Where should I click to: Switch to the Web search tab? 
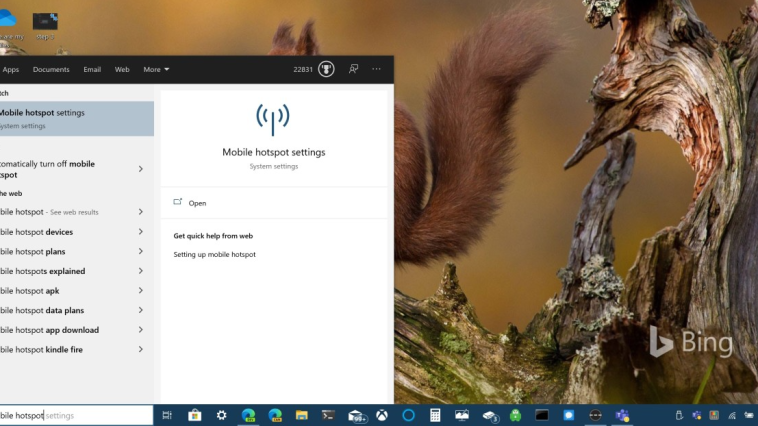tap(122, 70)
